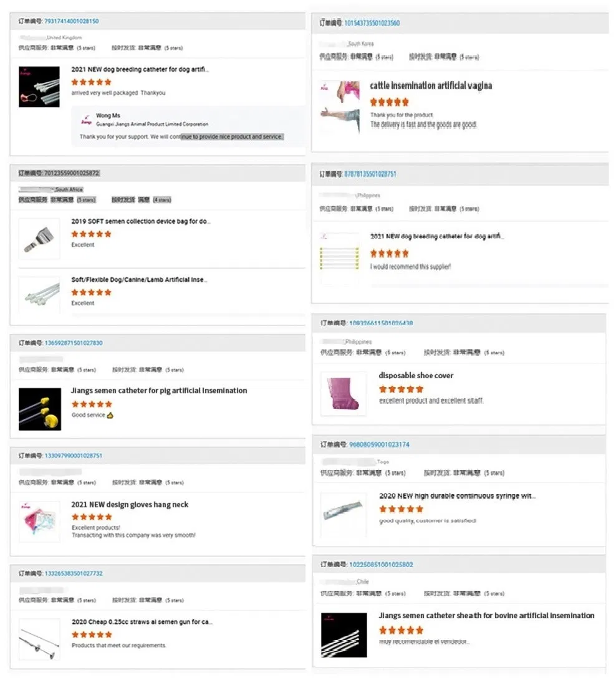The width and height of the screenshot is (616, 683).
Task: Open order number 79317414001028150
Action: [x=72, y=21]
